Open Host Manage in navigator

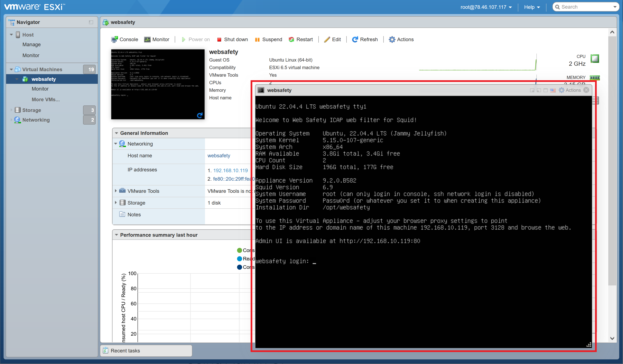tap(31, 45)
